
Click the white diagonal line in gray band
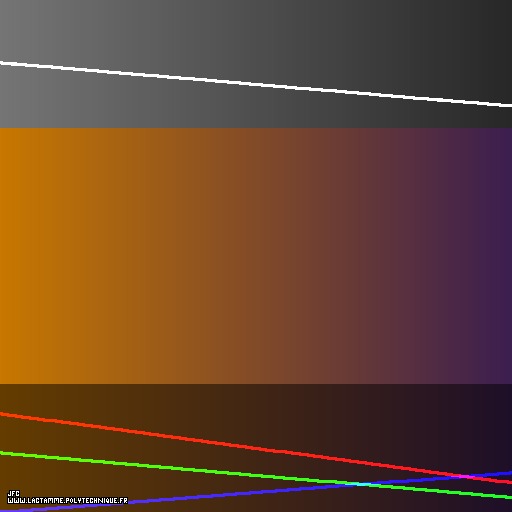click(x=256, y=84)
